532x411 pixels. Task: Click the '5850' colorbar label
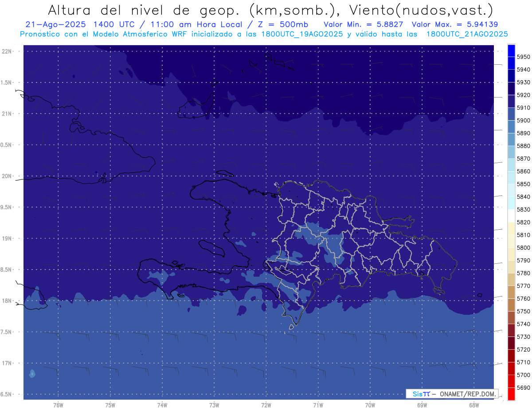click(x=523, y=184)
